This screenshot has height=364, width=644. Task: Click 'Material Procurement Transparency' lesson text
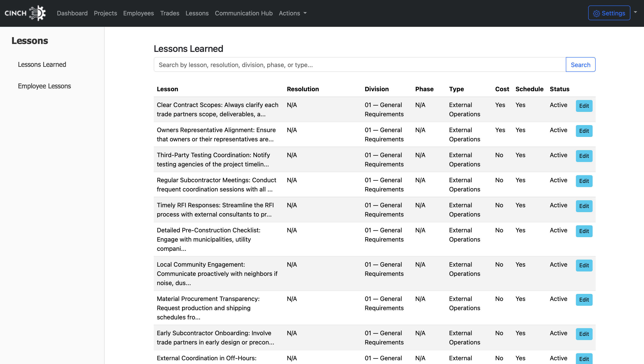208,308
